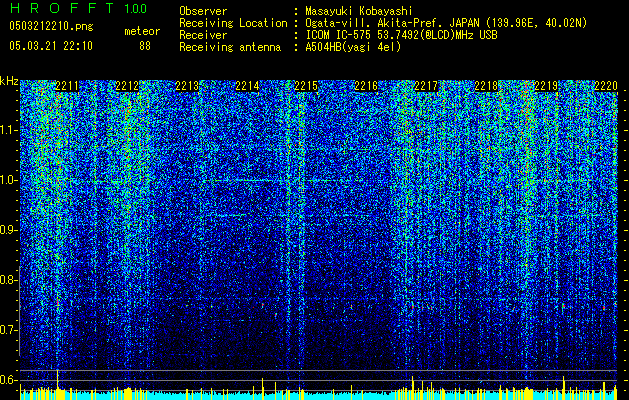Click the 2220 time marker
629x400 pixels.
coord(606,86)
